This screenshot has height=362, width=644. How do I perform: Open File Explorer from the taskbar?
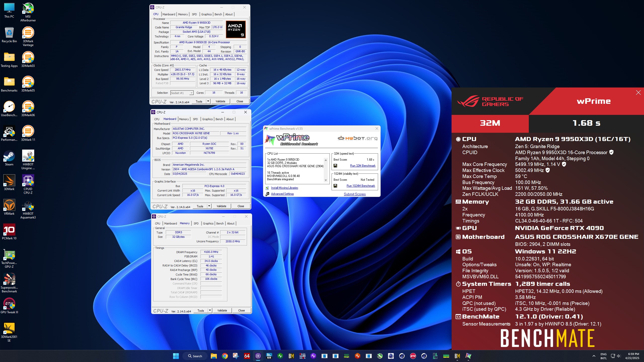tap(214, 356)
